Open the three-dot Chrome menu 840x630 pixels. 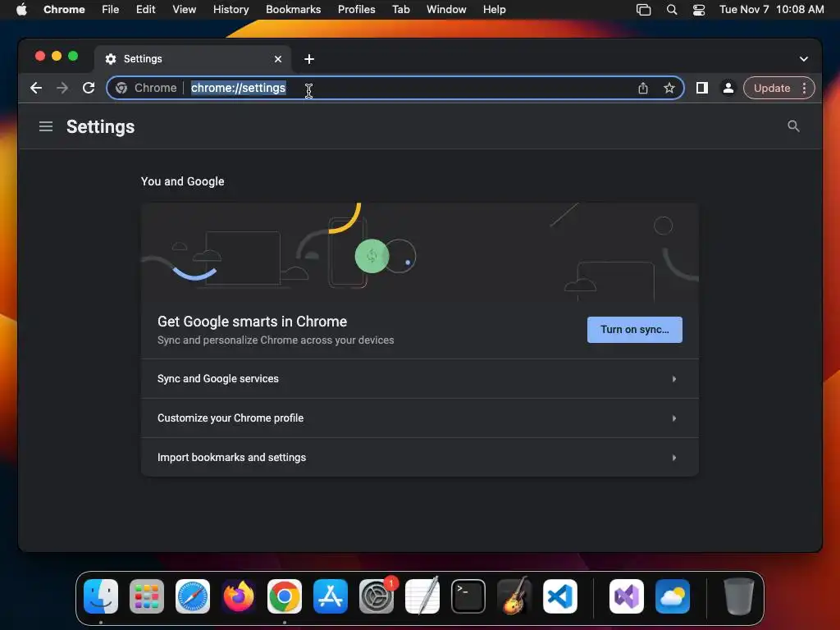[x=804, y=88]
